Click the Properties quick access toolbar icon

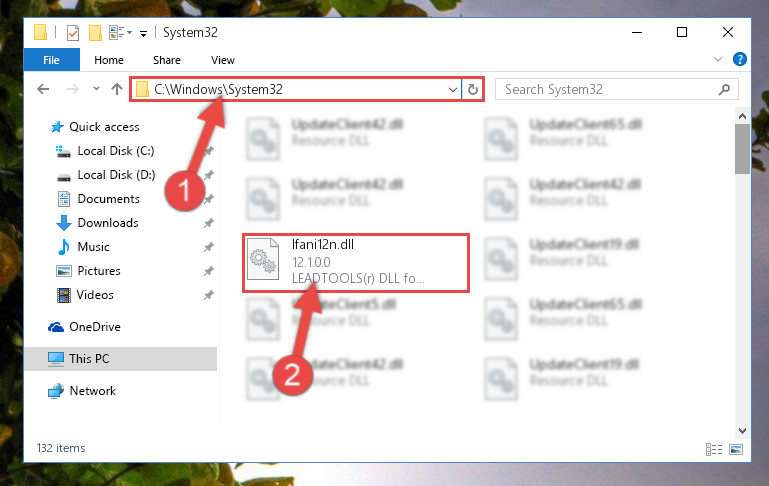click(73, 33)
